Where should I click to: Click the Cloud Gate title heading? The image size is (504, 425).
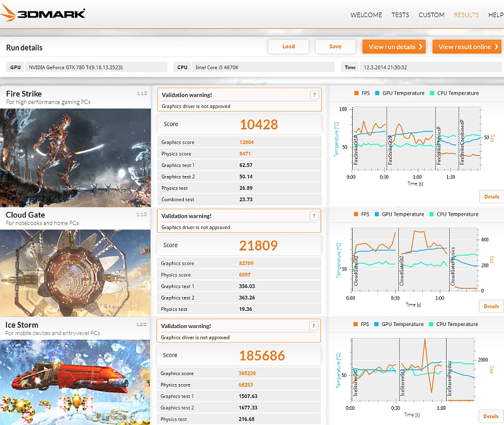click(x=25, y=214)
